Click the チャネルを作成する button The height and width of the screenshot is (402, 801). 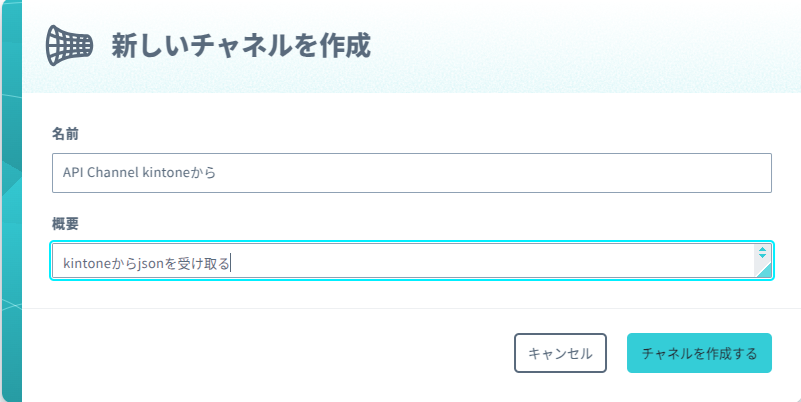(x=699, y=353)
